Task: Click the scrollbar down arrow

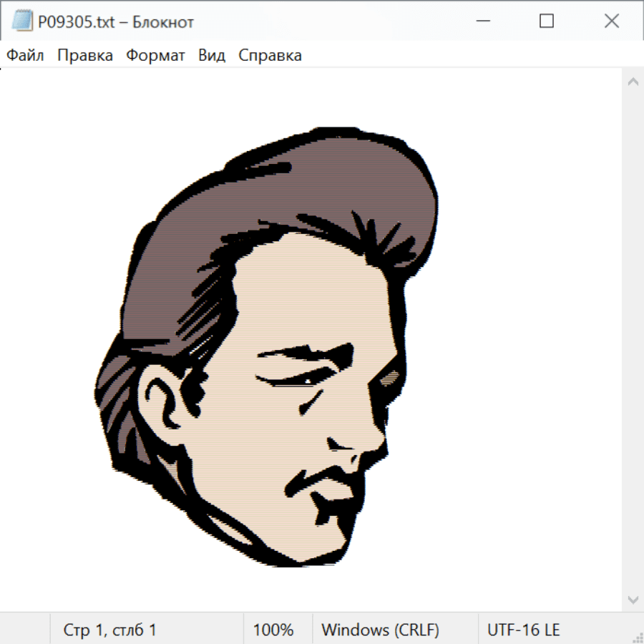Action: point(633,599)
